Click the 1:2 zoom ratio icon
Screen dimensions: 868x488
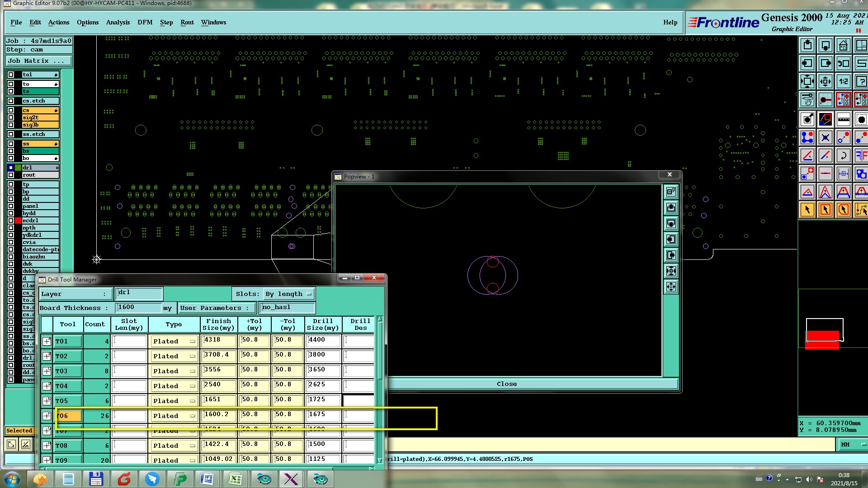click(x=843, y=82)
